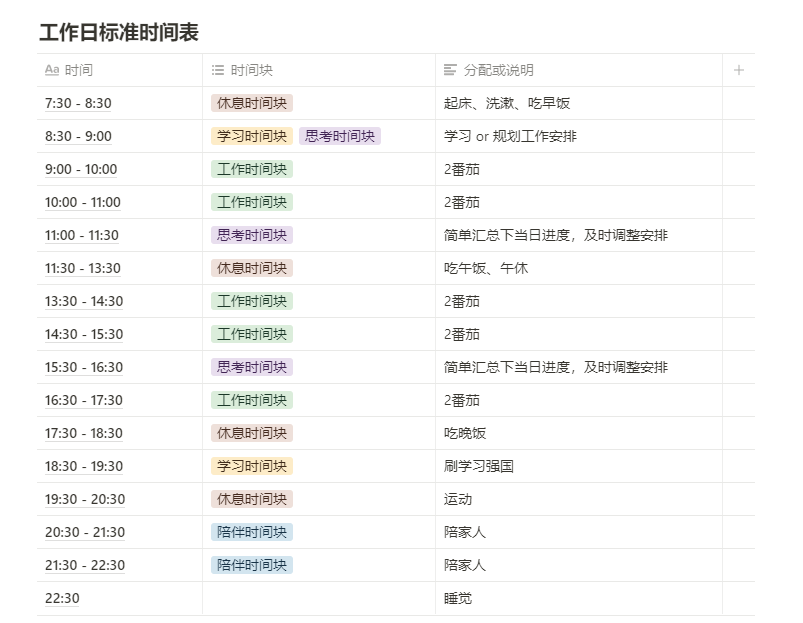The image size is (803, 623).
Task: Open the 17:30 - 18:30 row
Action: point(83,433)
